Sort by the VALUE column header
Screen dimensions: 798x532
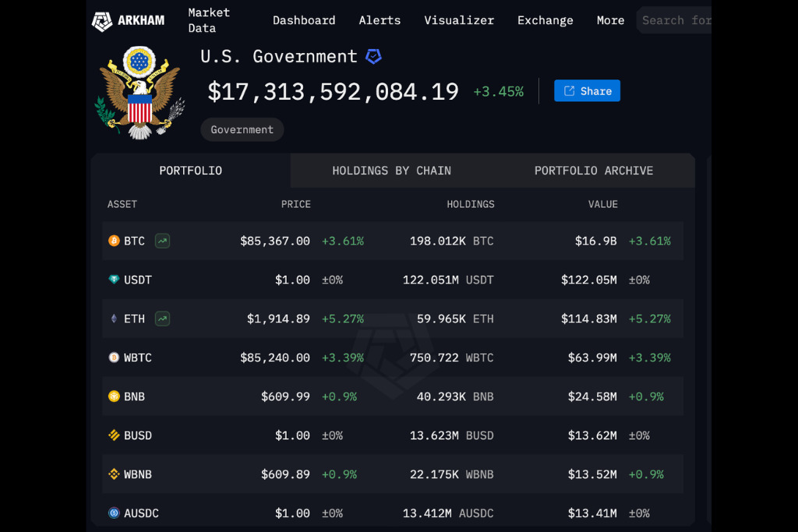602,204
